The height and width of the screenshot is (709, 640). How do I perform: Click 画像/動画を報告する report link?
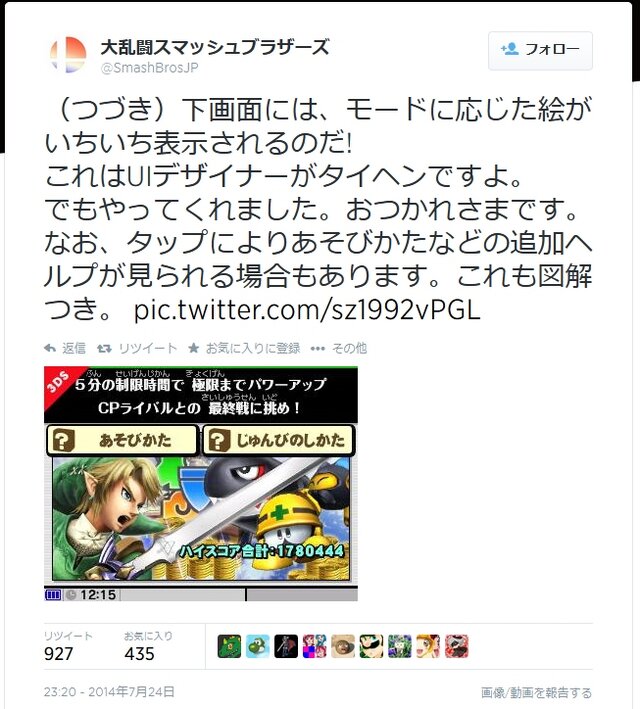[x=536, y=692]
